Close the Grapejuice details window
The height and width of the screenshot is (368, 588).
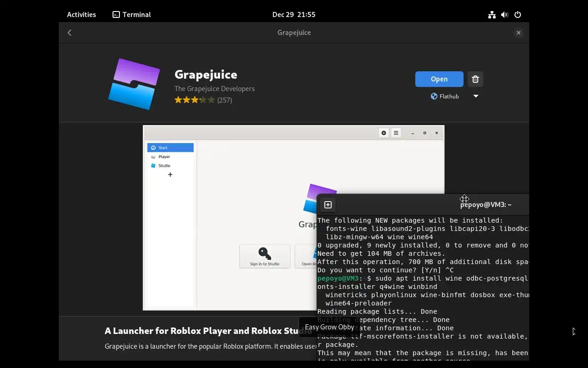pyautogui.click(x=518, y=33)
